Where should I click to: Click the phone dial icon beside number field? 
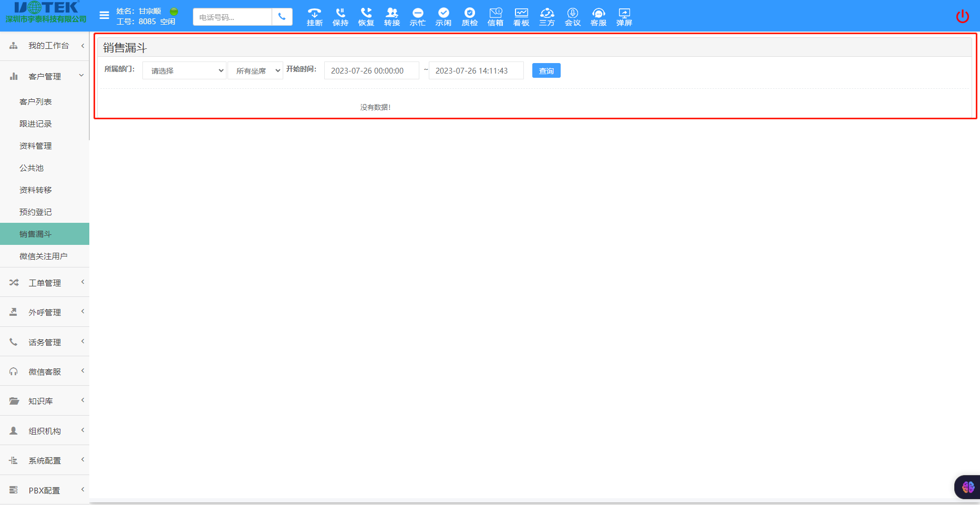pos(282,17)
